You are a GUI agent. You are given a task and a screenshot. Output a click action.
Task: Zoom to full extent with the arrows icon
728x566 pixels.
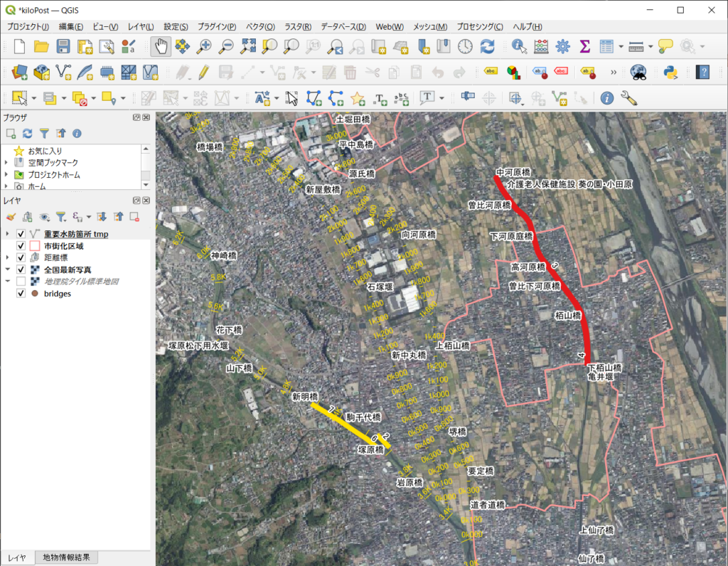[248, 46]
